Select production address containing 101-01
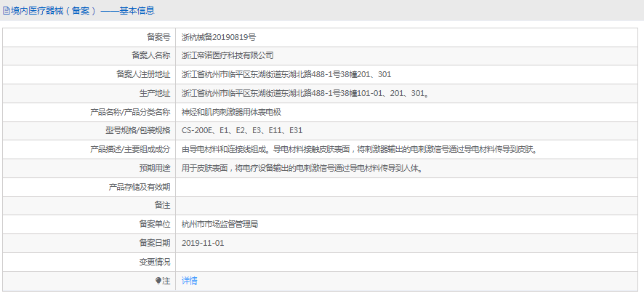This screenshot has height=296, width=644. point(305,93)
